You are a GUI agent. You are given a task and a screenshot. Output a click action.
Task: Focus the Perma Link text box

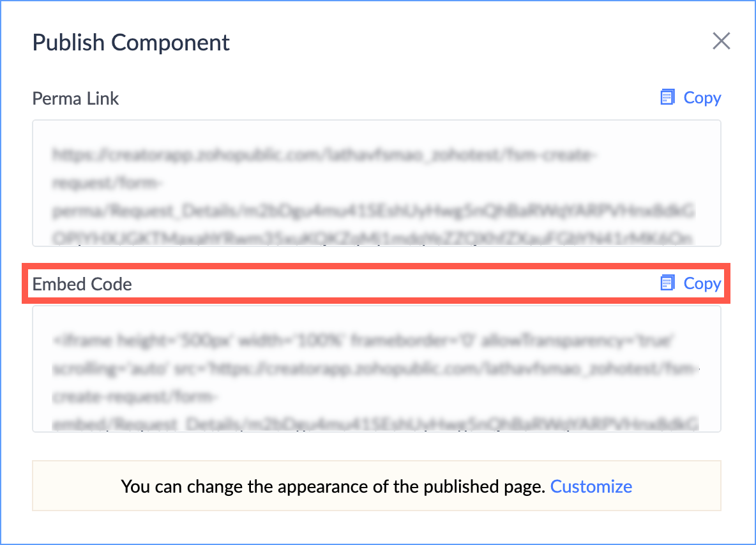[x=377, y=183]
